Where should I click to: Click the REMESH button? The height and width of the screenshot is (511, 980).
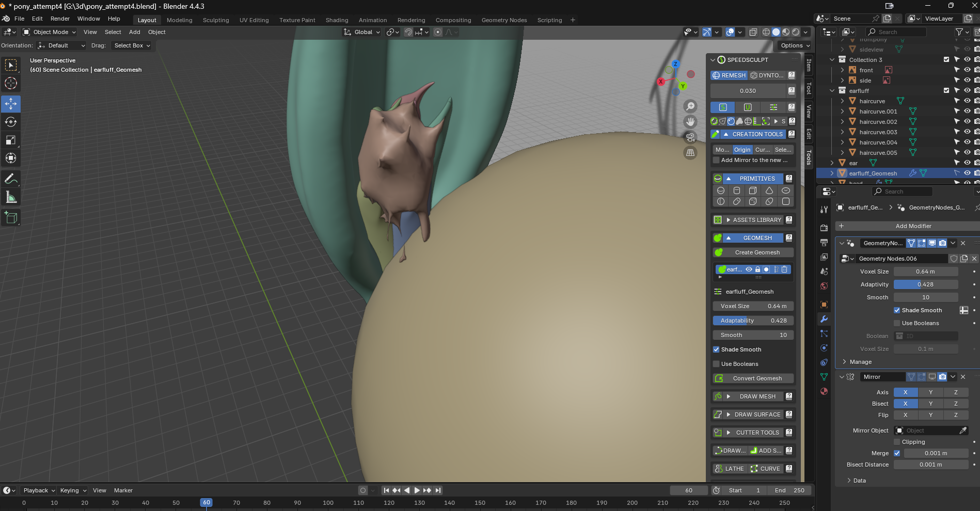pos(729,75)
